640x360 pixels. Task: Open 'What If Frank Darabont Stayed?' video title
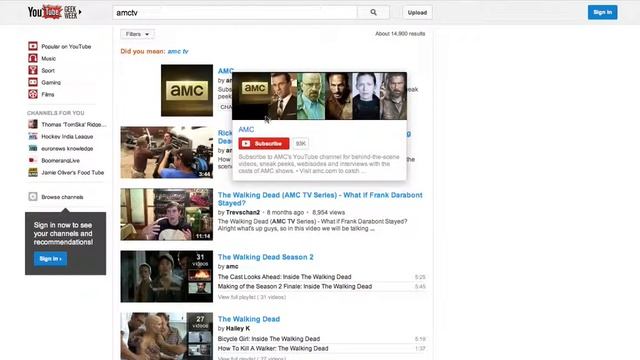click(x=320, y=199)
